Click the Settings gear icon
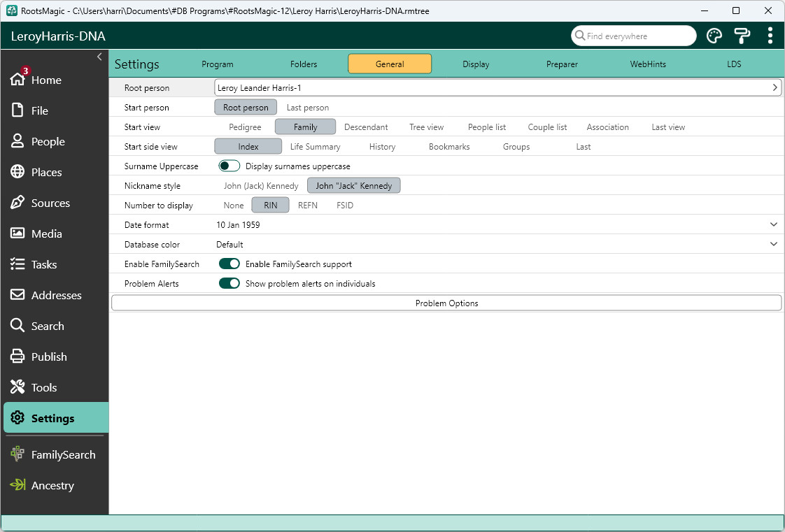This screenshot has height=532, width=785. (17, 417)
